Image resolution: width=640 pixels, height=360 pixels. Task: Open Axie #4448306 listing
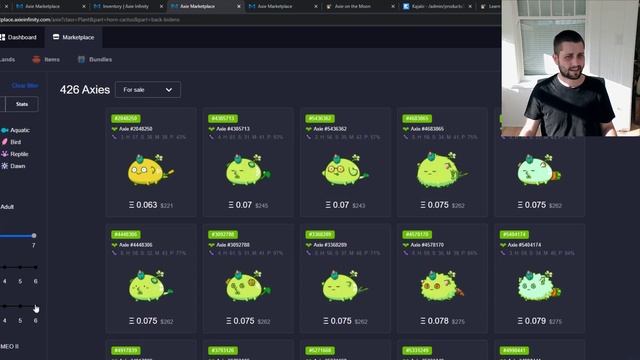pos(151,278)
